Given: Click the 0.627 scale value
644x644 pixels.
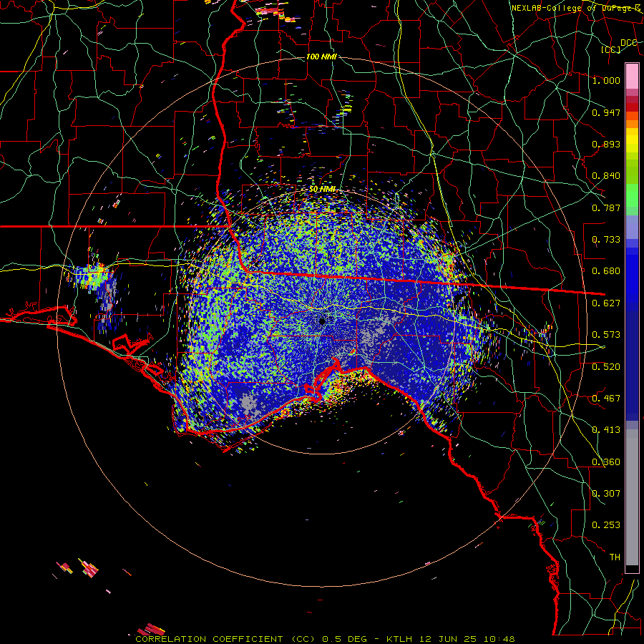Looking at the screenshot, I should click(x=606, y=303).
